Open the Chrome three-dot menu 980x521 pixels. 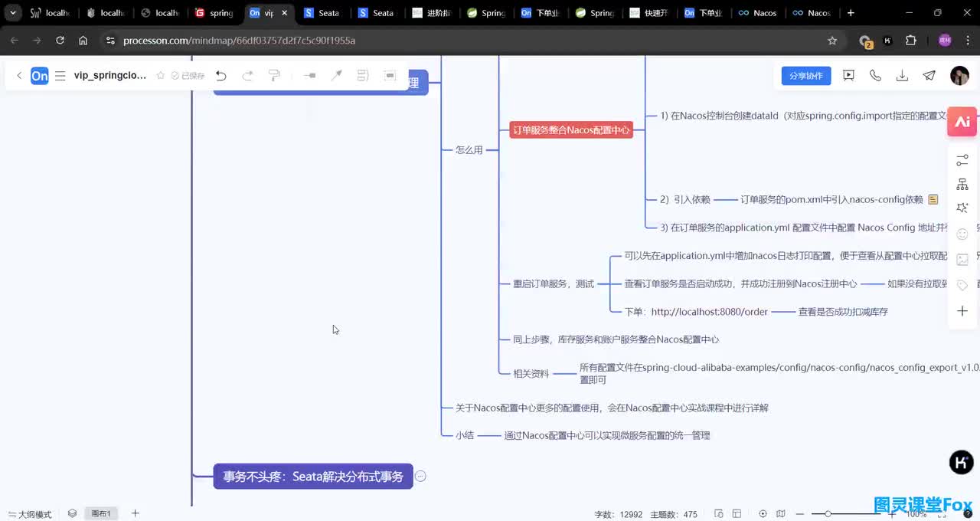[x=967, y=41]
